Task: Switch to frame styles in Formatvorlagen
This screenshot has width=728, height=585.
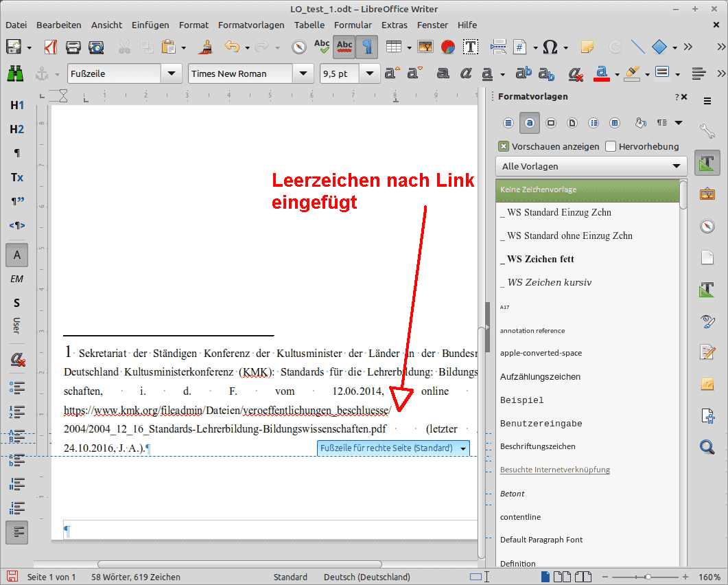Action: coord(551,123)
